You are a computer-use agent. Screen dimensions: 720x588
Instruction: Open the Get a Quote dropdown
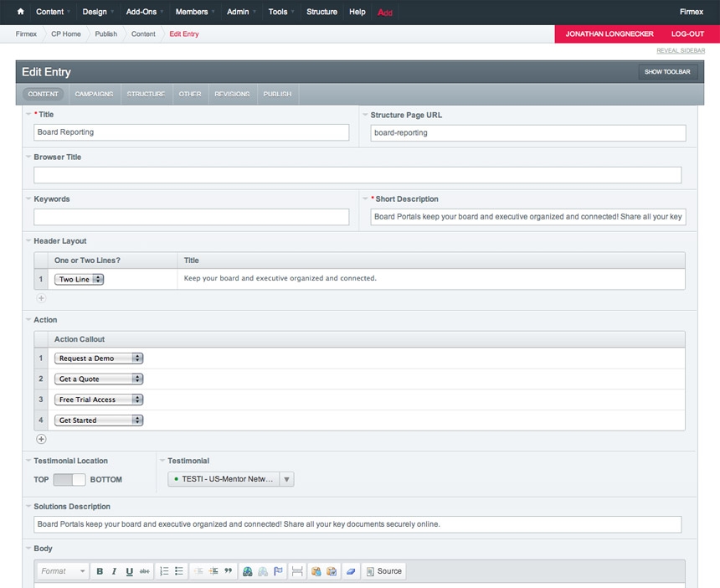[x=99, y=379]
